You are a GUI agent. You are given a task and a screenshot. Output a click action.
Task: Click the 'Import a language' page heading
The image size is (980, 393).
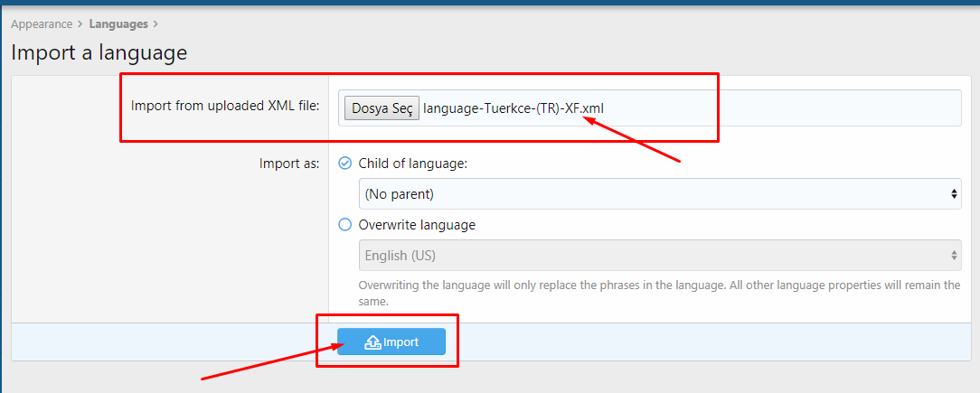click(x=99, y=52)
